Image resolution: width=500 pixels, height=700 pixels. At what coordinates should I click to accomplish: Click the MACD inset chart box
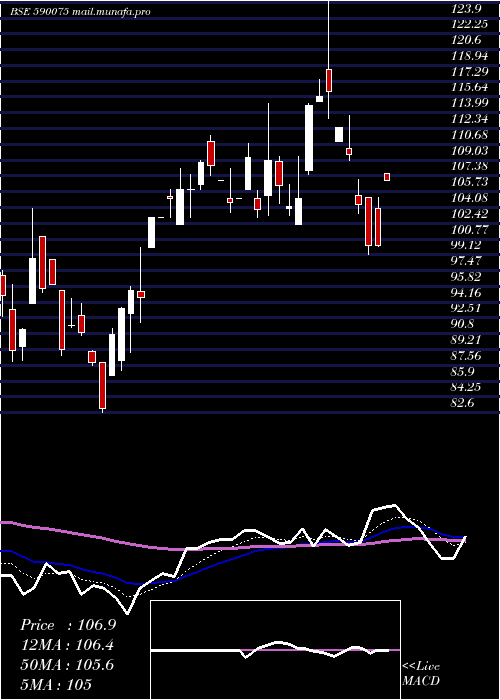(x=275, y=650)
